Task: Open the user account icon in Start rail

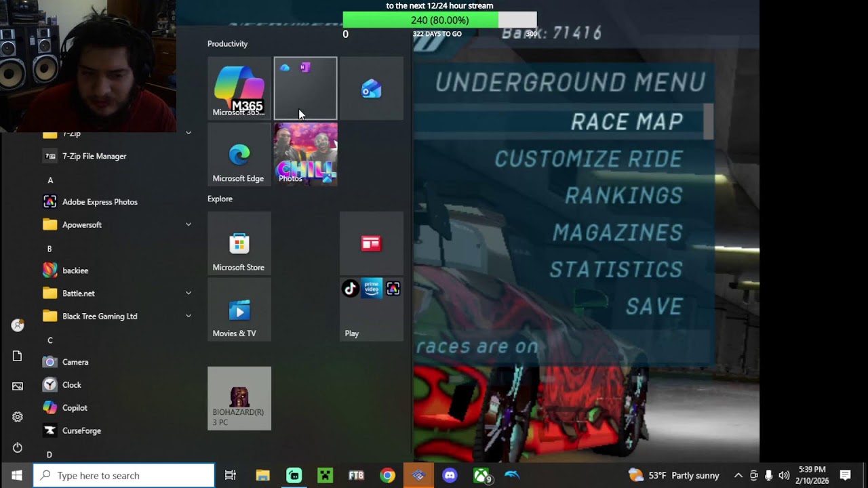Action: pos(18,325)
